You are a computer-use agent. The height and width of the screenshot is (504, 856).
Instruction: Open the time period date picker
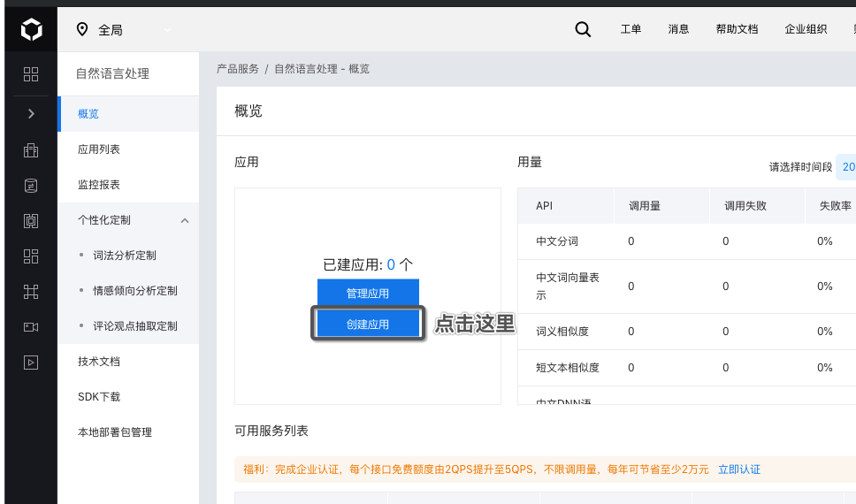(845, 167)
